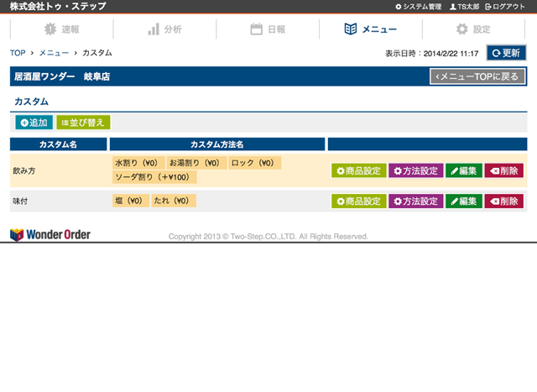537x392 pixels.
Task: Switch to the 分析 tab
Action: tap(164, 29)
